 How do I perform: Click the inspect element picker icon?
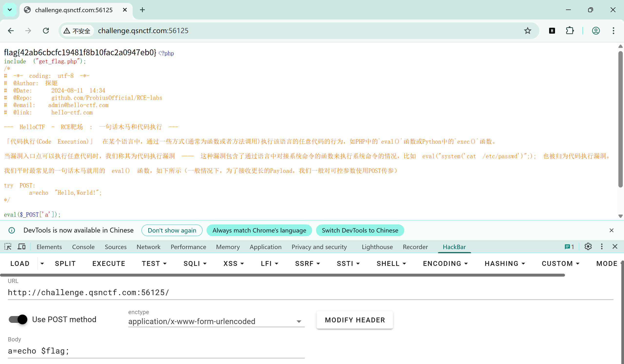(x=8, y=247)
